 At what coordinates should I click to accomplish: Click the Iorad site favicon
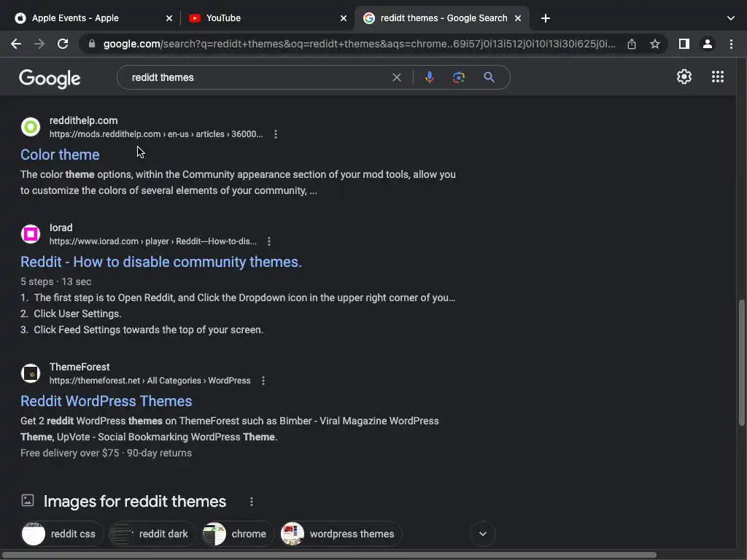pyautogui.click(x=31, y=234)
